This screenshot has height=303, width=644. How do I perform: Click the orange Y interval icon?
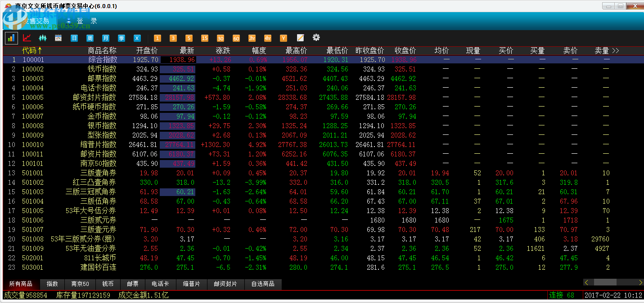pos(284,38)
